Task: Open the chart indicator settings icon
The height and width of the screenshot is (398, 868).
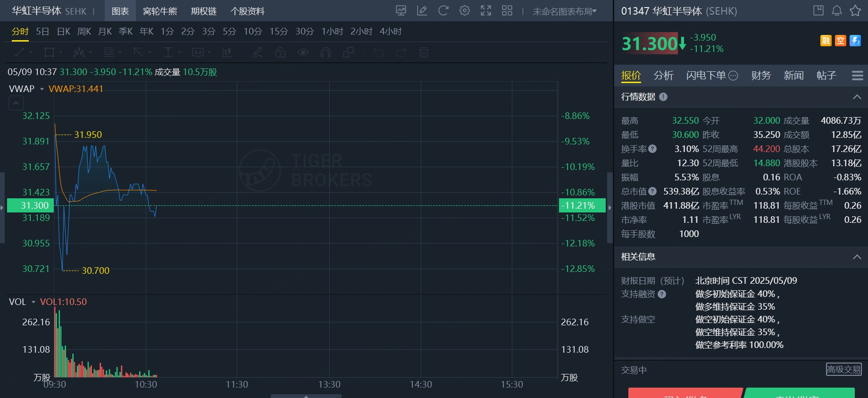Action: pyautogui.click(x=401, y=10)
